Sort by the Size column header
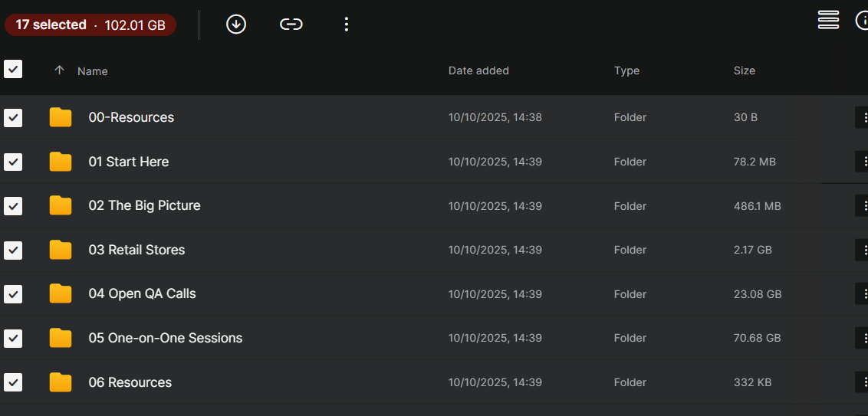The height and width of the screenshot is (416, 868). 744,70
